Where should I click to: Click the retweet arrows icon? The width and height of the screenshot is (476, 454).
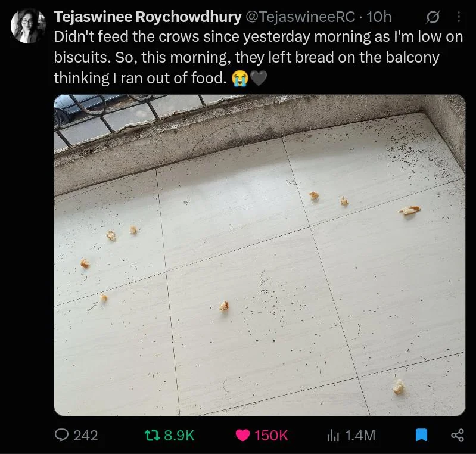(152, 435)
